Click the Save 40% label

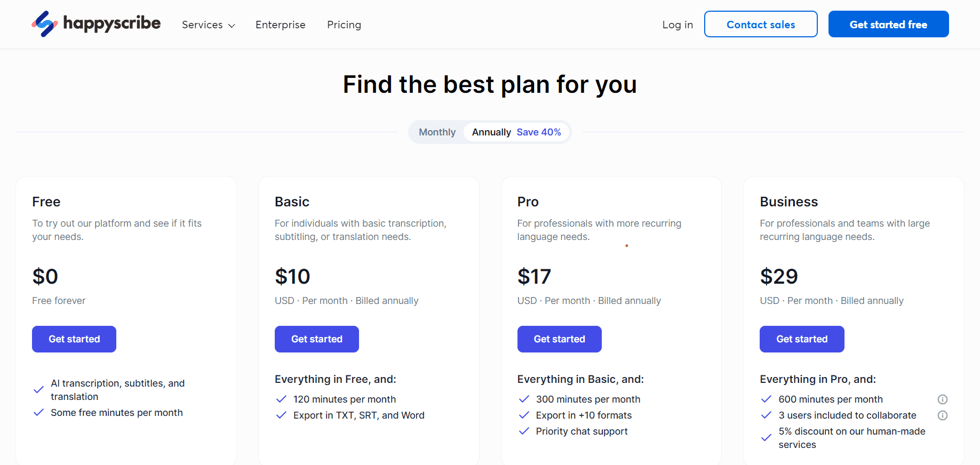coord(539,132)
